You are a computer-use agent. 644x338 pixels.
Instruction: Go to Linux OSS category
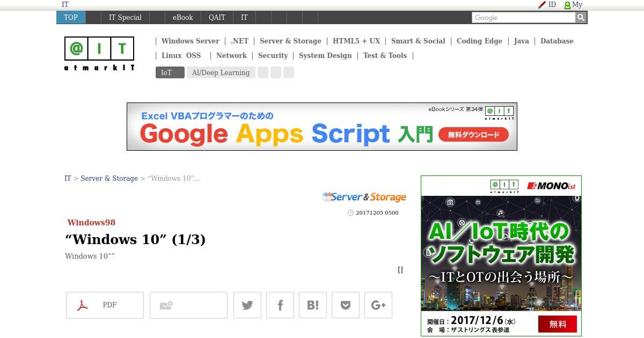click(x=181, y=55)
